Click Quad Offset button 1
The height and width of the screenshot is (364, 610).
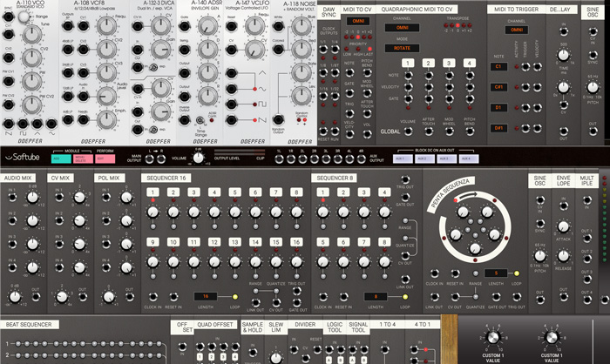[x=200, y=357]
